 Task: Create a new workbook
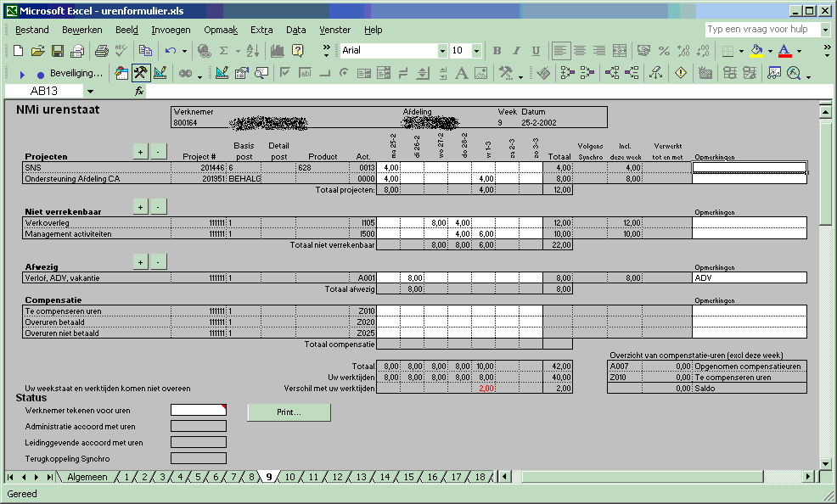coord(18,51)
